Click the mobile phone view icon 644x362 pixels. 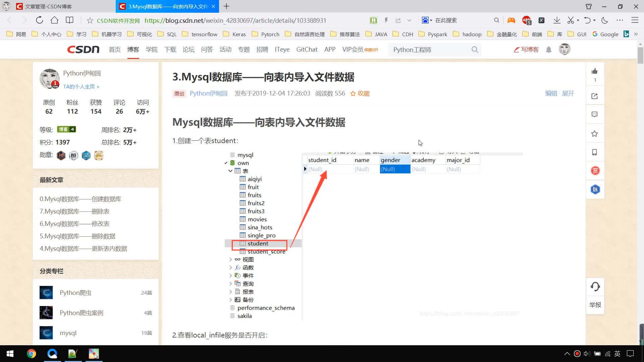595,152
